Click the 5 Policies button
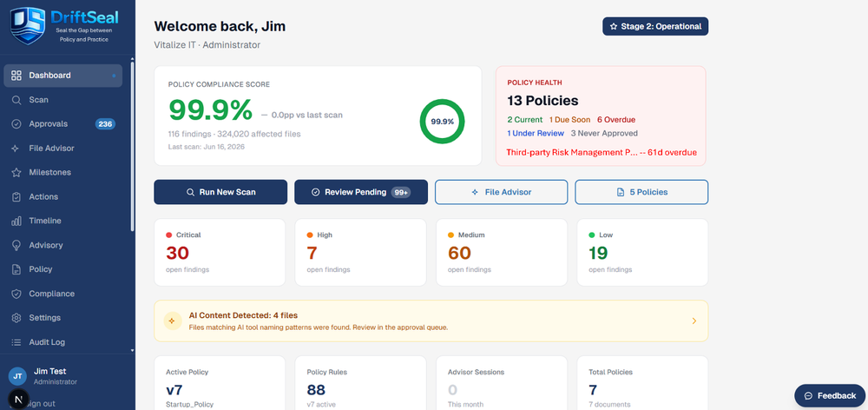The width and height of the screenshot is (868, 410). (x=641, y=192)
